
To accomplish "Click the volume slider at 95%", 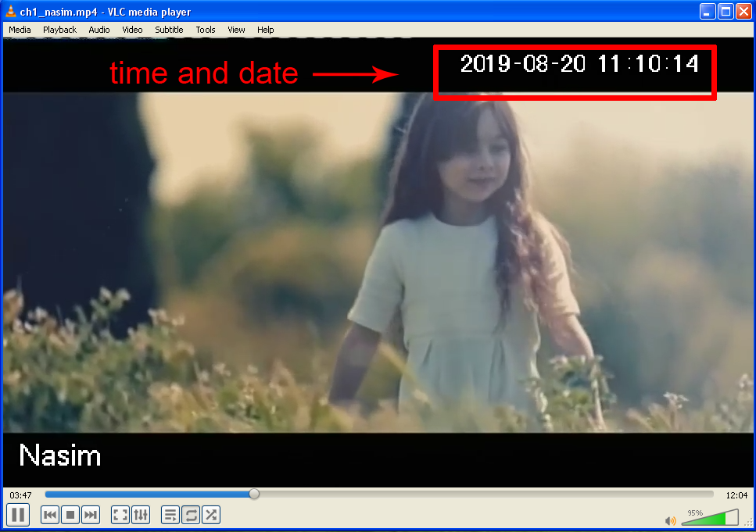I will [710, 517].
